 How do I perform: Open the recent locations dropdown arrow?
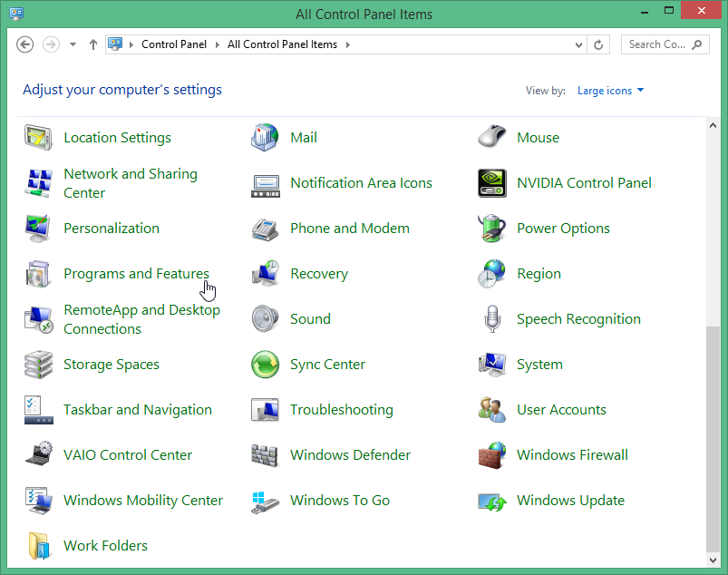tap(73, 44)
